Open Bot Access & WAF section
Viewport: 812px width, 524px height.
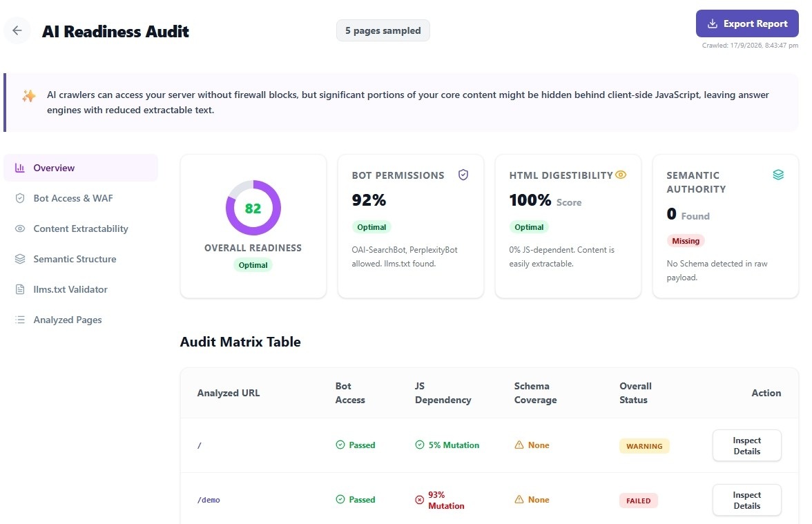coord(81,198)
